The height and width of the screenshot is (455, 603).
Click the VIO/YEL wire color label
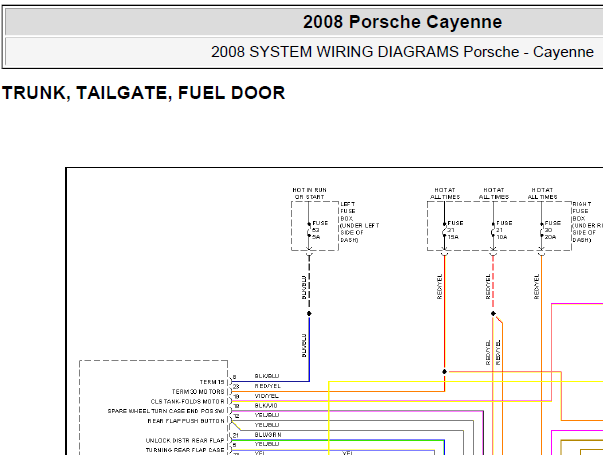point(266,396)
